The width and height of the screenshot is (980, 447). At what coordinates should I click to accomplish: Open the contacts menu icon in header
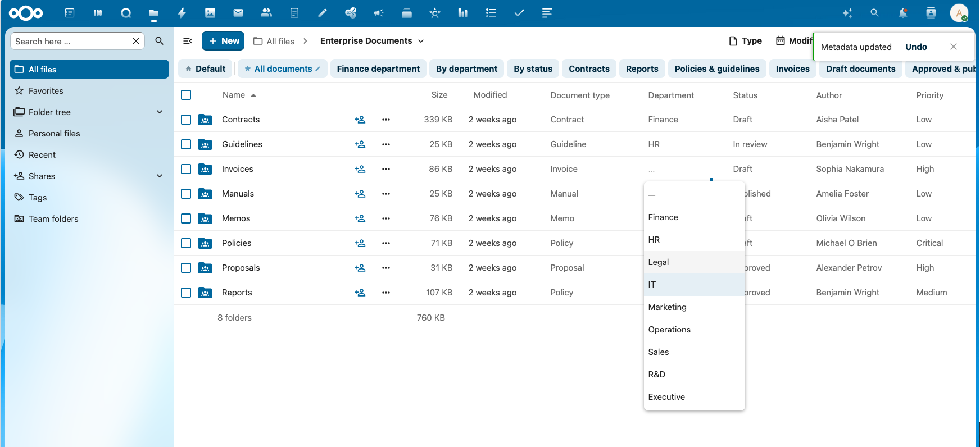tap(931, 13)
